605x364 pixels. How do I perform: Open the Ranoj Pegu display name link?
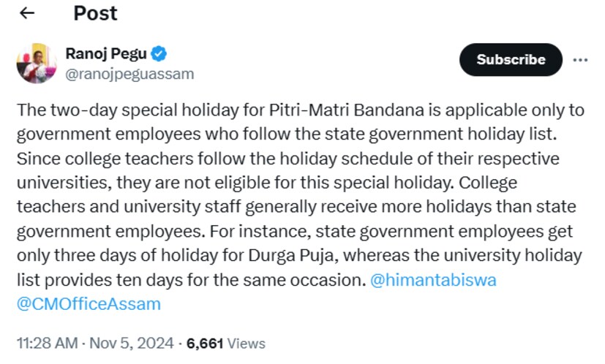(x=106, y=53)
